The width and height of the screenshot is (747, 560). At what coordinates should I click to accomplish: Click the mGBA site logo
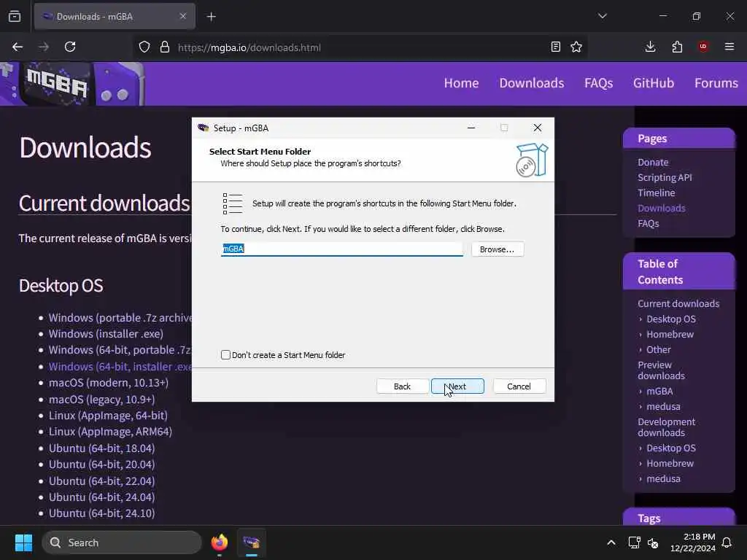72,84
